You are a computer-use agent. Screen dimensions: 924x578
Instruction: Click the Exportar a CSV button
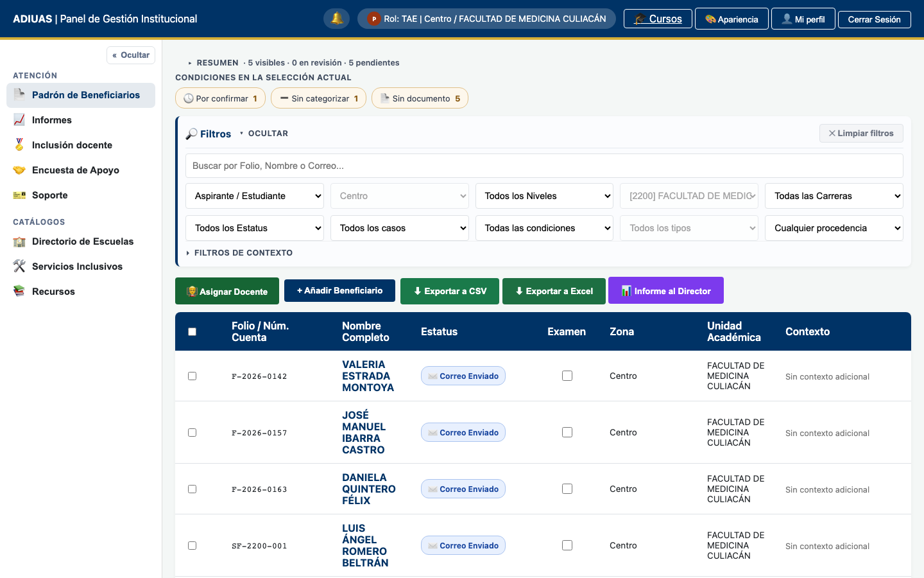[450, 291]
